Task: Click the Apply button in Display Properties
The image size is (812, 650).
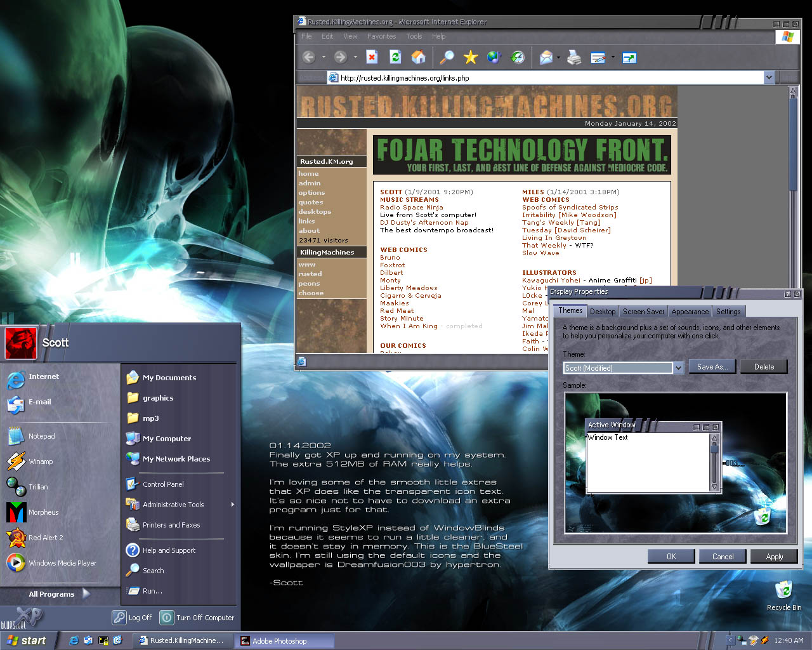Action: pos(774,557)
